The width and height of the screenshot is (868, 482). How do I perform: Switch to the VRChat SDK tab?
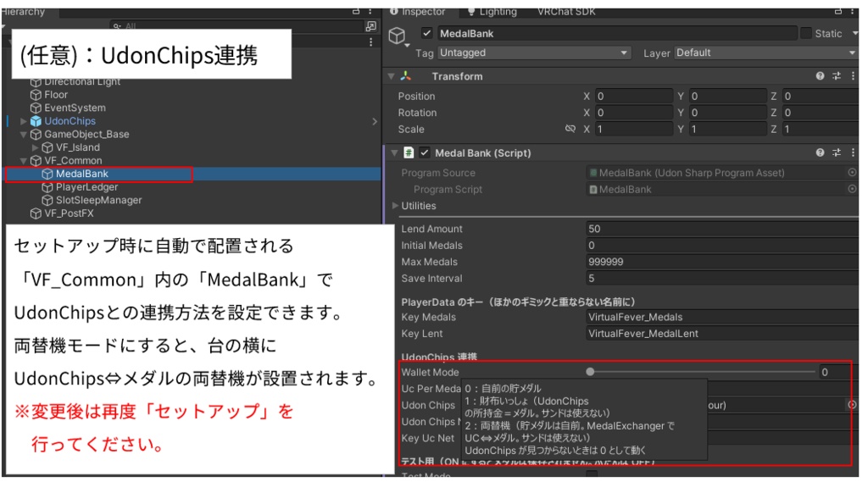point(566,12)
